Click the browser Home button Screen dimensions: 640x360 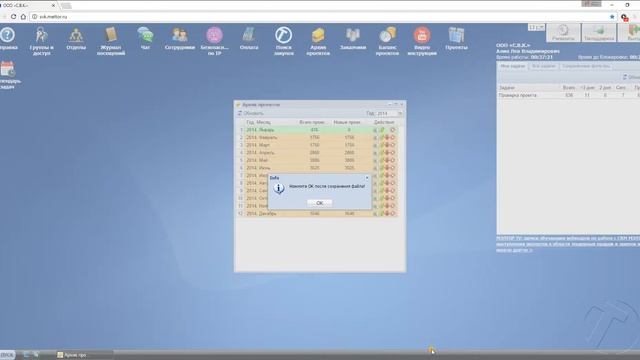click(23, 17)
